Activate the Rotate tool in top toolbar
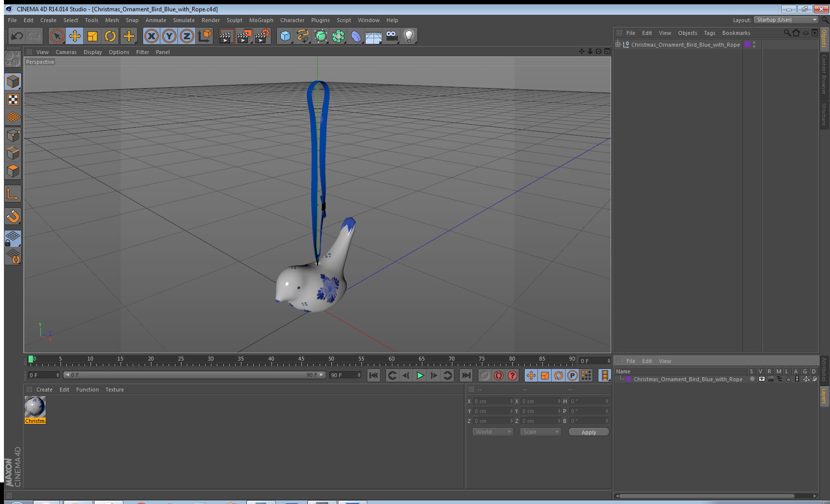 click(110, 36)
